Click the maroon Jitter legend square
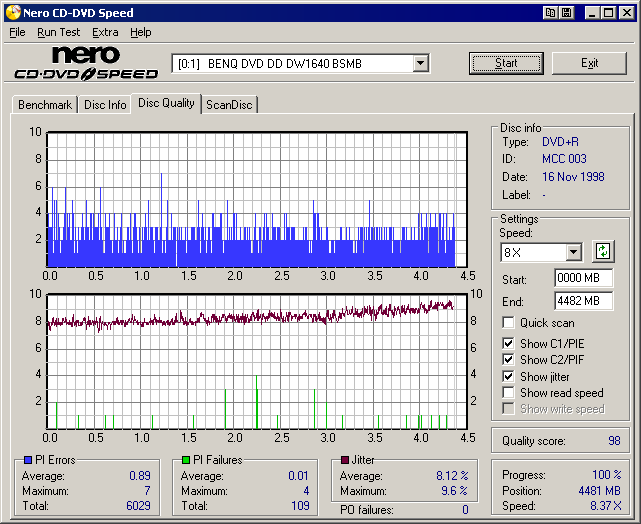Screen dimensions: 641x524 point(345,460)
